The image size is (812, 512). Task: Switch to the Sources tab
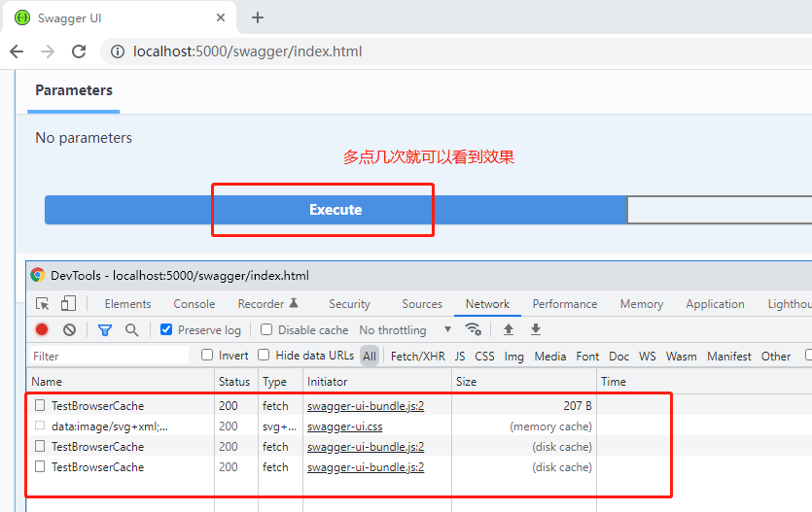422,304
